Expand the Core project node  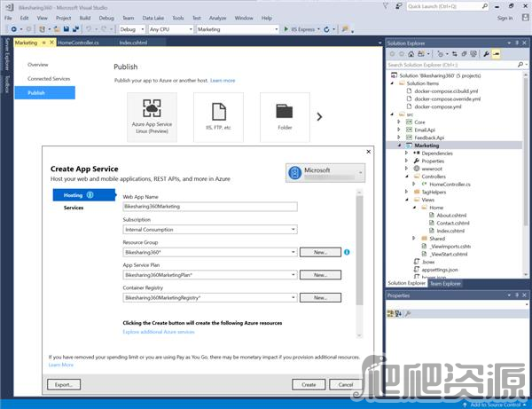399,122
